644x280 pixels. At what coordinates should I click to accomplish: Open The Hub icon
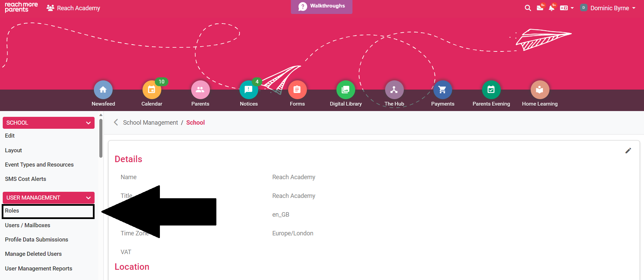coord(394,90)
